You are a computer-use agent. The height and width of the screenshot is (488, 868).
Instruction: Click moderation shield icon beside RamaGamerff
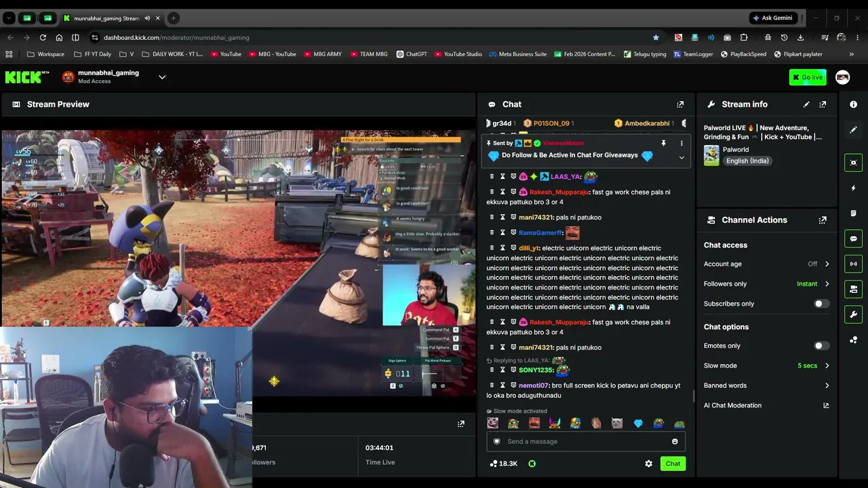point(513,232)
